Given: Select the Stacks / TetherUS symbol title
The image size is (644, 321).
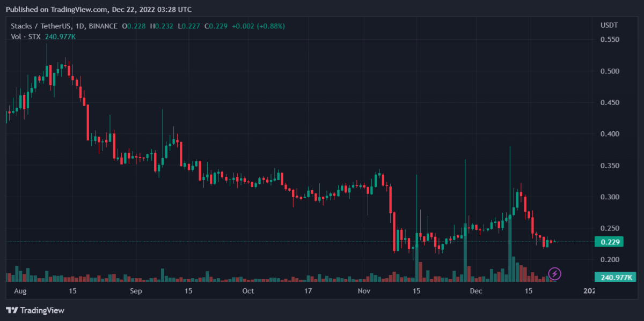Looking at the screenshot, I should 41,26.
